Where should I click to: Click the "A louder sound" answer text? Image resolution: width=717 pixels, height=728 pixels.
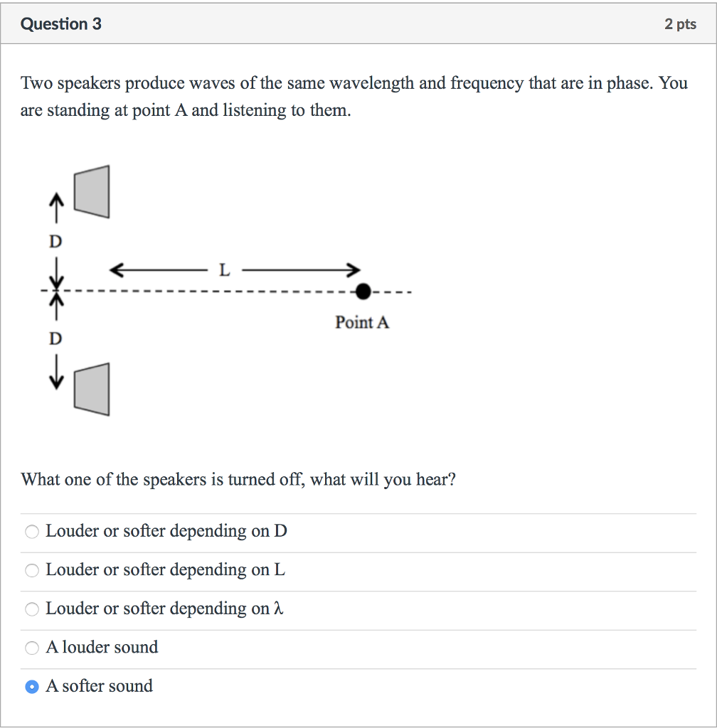pos(102,647)
